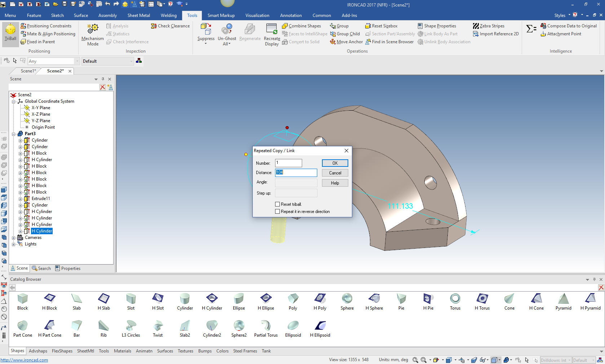605x364 pixels.
Task: Click the Number input field
Action: [x=288, y=163]
